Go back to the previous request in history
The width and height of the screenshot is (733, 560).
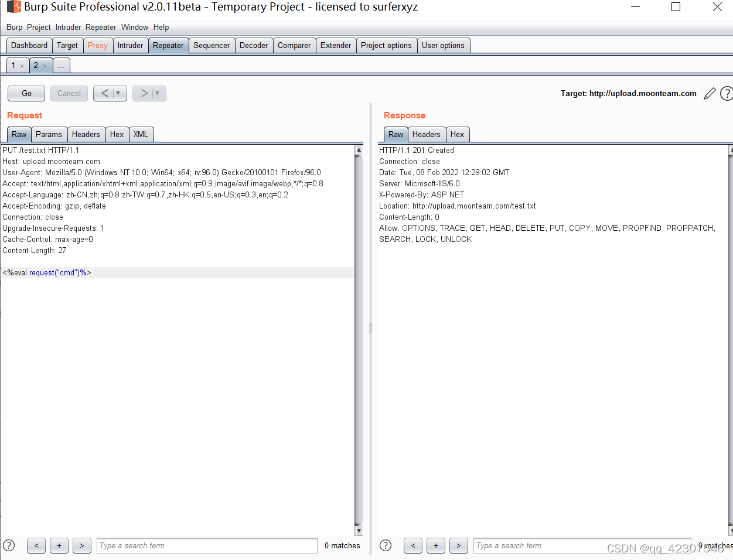pyautogui.click(x=105, y=93)
